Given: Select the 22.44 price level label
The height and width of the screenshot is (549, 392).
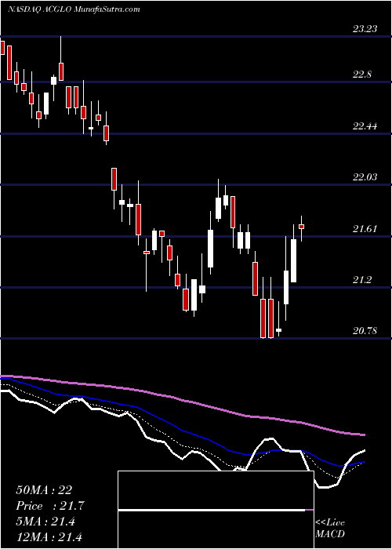Looking at the screenshot, I should 365,126.
